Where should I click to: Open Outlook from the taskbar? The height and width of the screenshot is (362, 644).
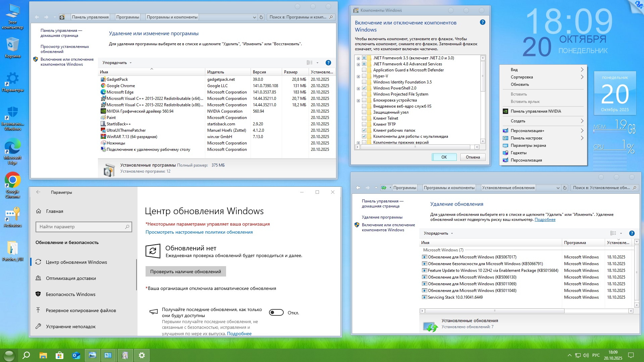[x=76, y=355]
